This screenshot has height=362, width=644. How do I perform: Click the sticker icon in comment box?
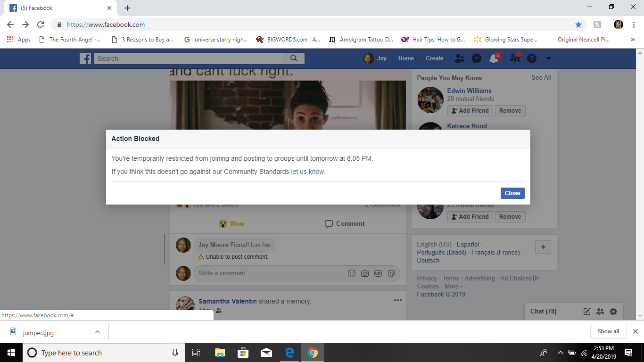[391, 273]
